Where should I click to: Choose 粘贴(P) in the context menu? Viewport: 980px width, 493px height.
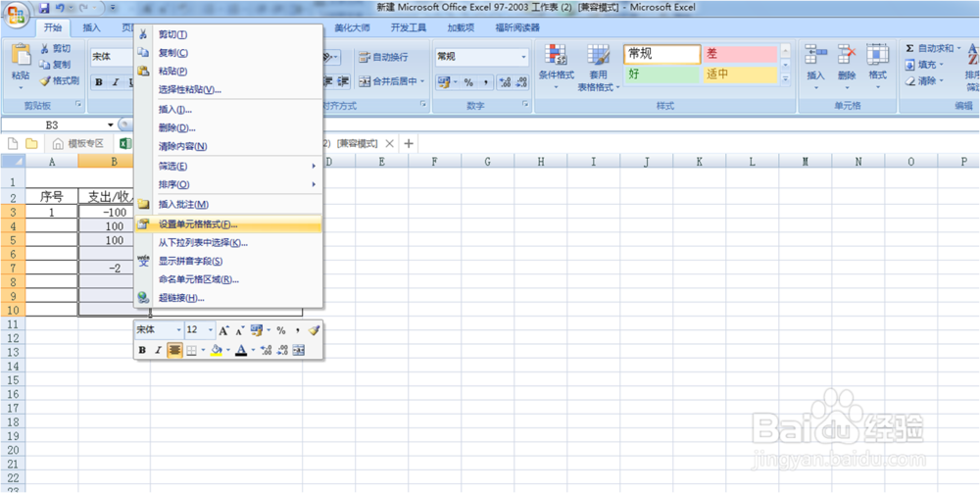(x=228, y=72)
